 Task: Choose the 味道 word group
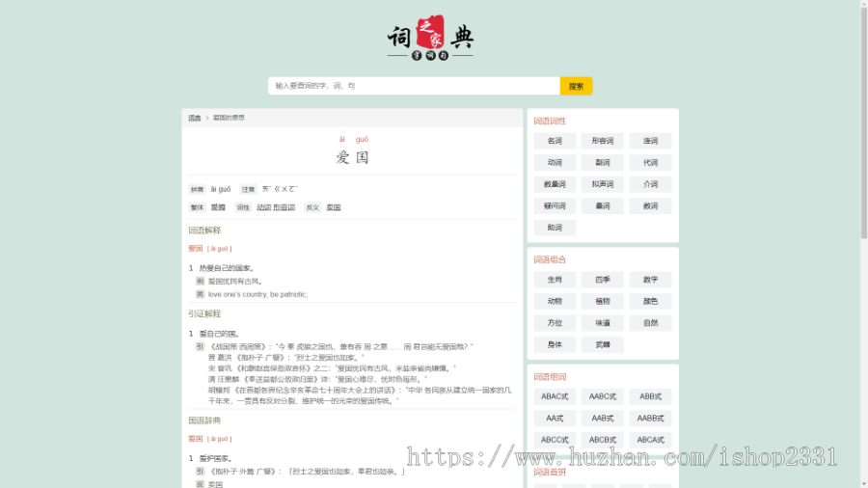pyautogui.click(x=602, y=323)
